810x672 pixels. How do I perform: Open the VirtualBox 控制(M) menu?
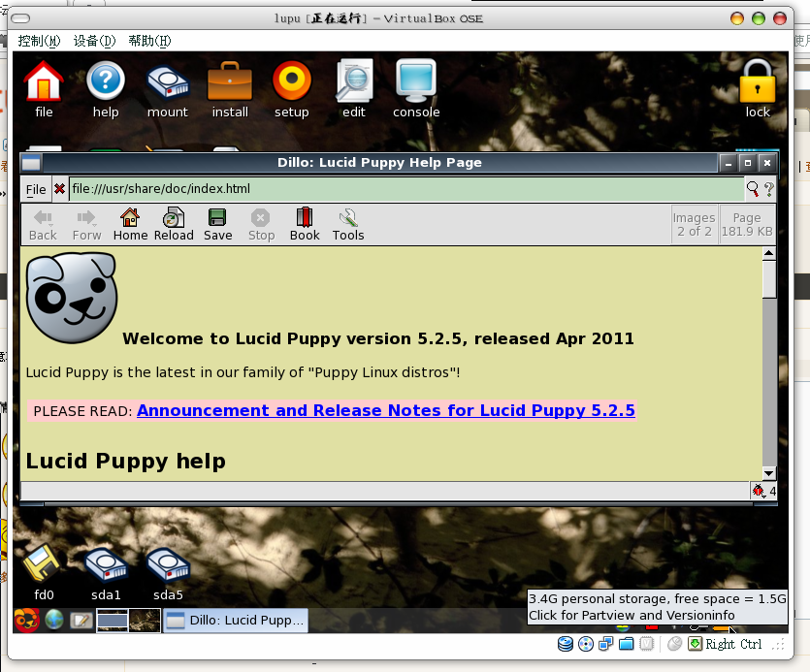click(x=39, y=41)
